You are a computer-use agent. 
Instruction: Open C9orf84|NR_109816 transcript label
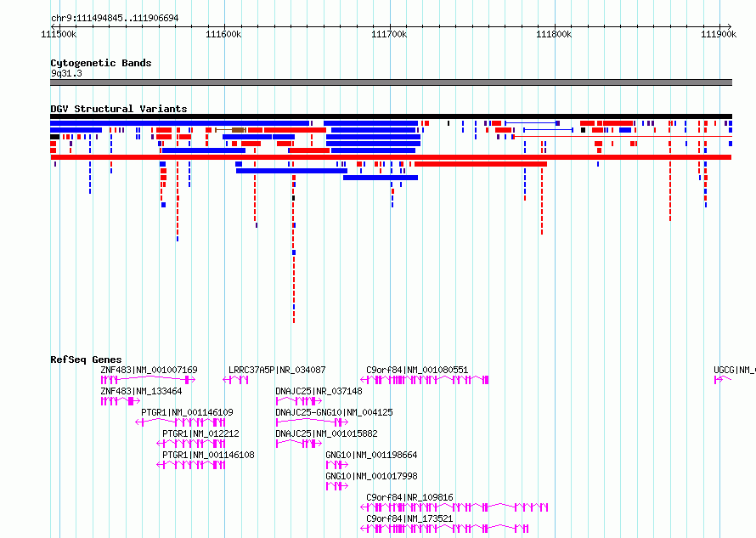point(409,497)
